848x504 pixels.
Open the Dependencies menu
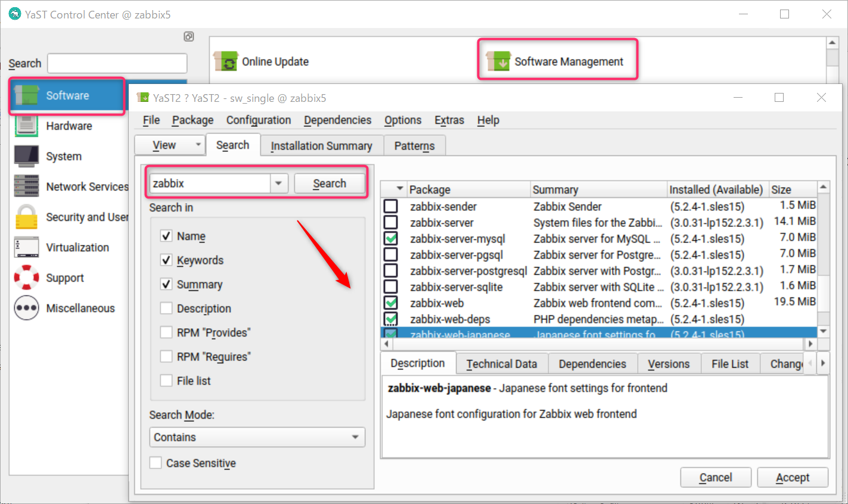(x=337, y=120)
